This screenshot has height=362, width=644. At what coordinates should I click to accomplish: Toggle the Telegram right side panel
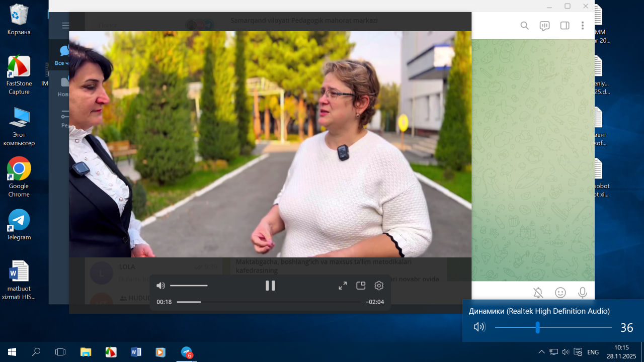[x=565, y=26]
